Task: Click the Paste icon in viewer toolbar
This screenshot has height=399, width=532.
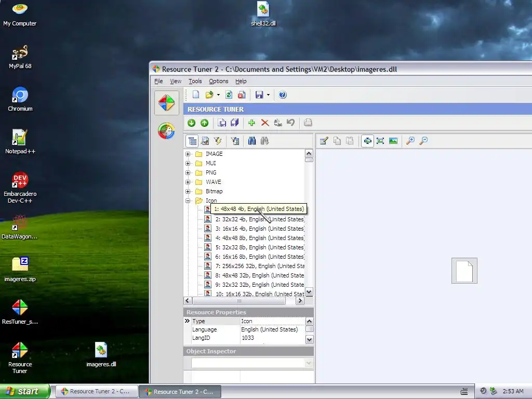Action: click(x=350, y=141)
